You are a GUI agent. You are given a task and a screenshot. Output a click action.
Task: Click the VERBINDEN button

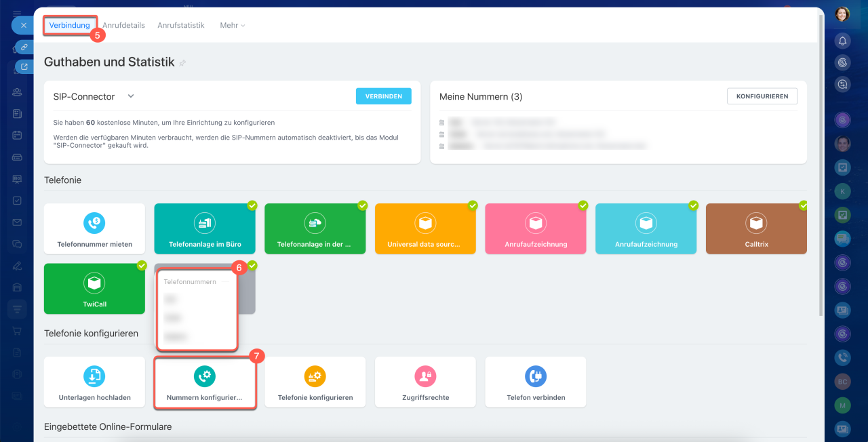(x=383, y=96)
